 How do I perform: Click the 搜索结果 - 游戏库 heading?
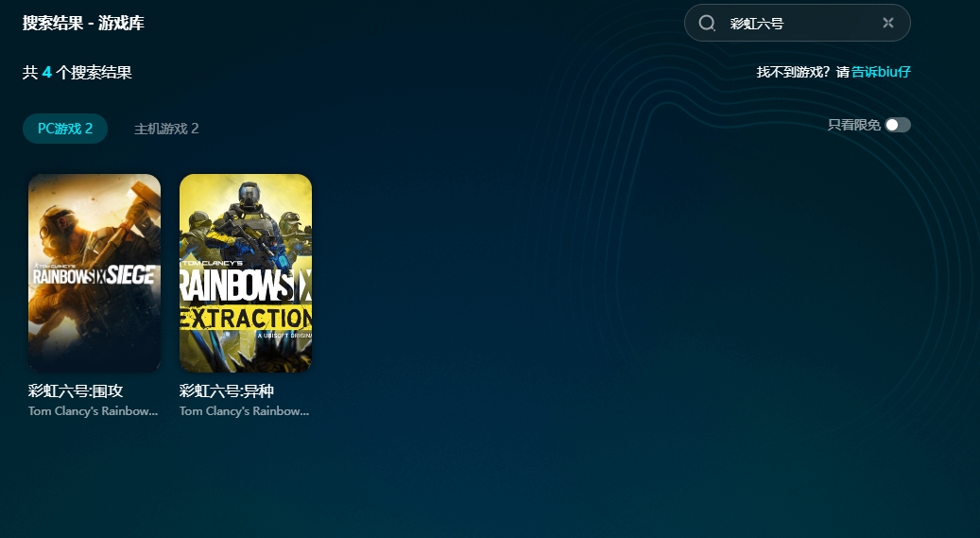(83, 23)
